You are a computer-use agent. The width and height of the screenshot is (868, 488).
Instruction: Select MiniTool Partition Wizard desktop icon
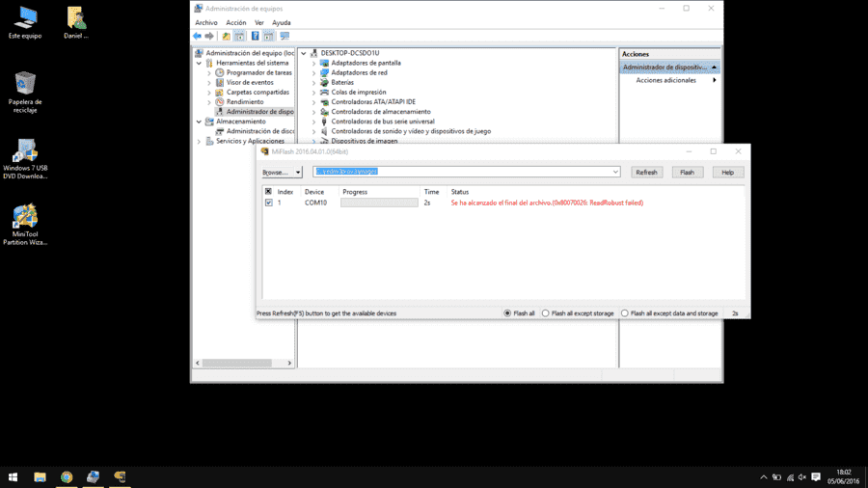(25, 225)
